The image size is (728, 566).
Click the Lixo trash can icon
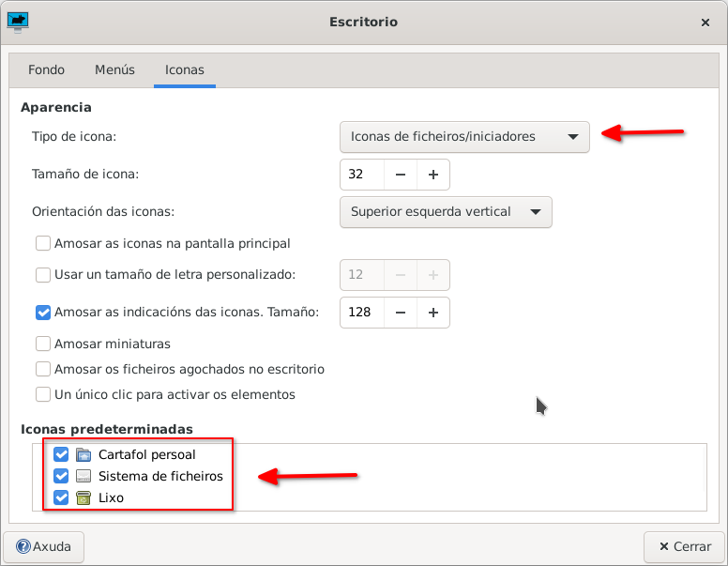(83, 497)
